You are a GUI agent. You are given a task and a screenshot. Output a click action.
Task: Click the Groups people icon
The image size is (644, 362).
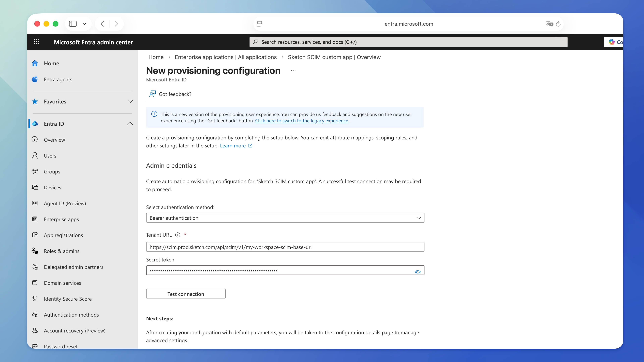pyautogui.click(x=35, y=171)
